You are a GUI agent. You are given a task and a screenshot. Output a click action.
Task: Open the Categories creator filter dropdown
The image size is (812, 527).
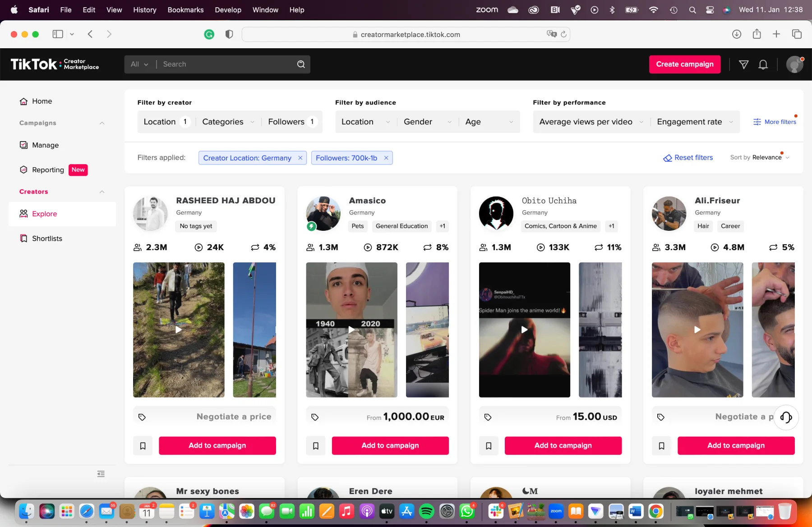click(x=228, y=122)
